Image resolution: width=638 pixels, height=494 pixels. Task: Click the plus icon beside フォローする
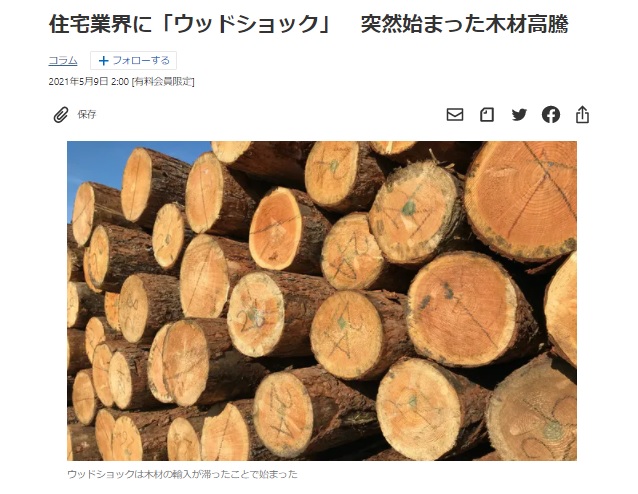coord(103,61)
